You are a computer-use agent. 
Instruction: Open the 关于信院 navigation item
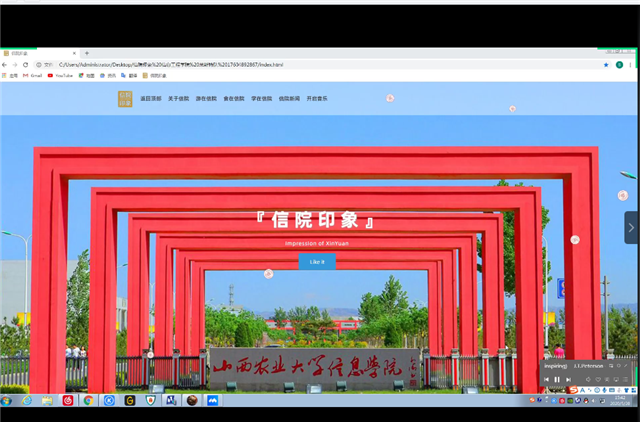[x=179, y=98]
